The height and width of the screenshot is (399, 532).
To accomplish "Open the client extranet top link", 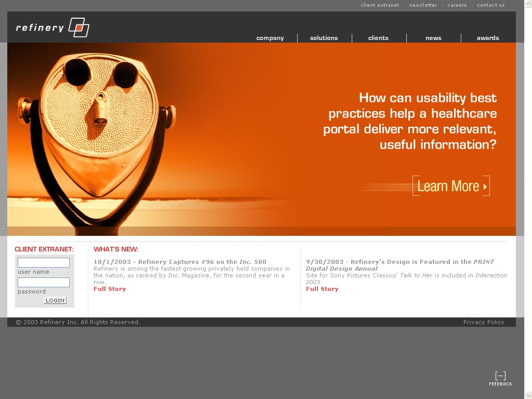I will pyautogui.click(x=380, y=5).
